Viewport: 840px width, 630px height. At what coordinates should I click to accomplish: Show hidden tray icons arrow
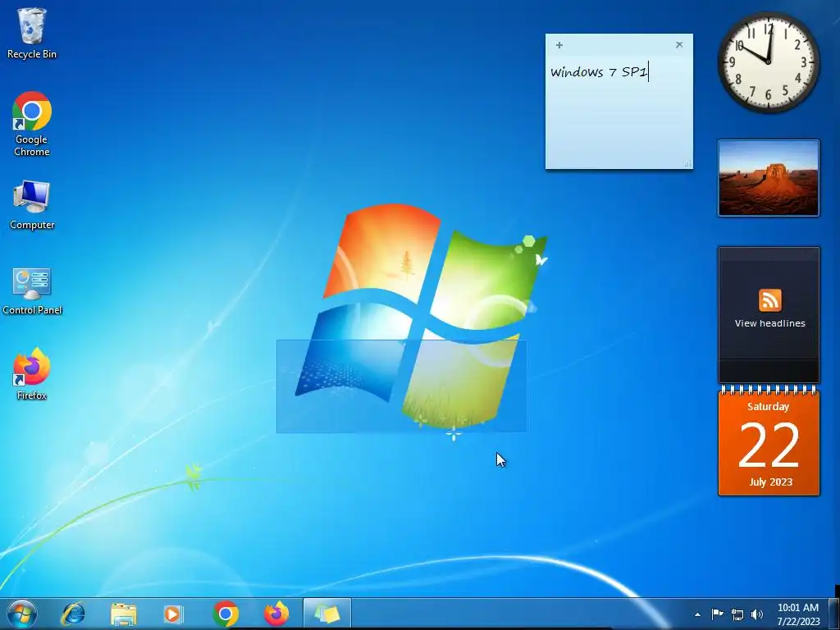[x=697, y=614]
